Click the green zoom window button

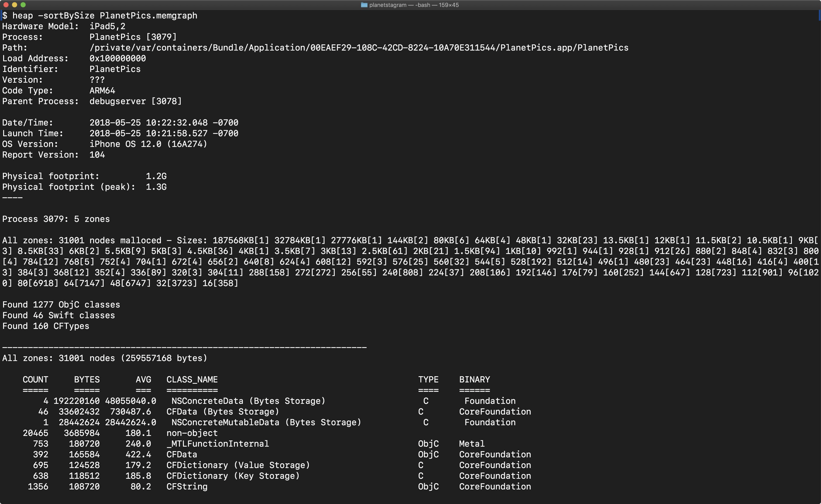pos(23,5)
